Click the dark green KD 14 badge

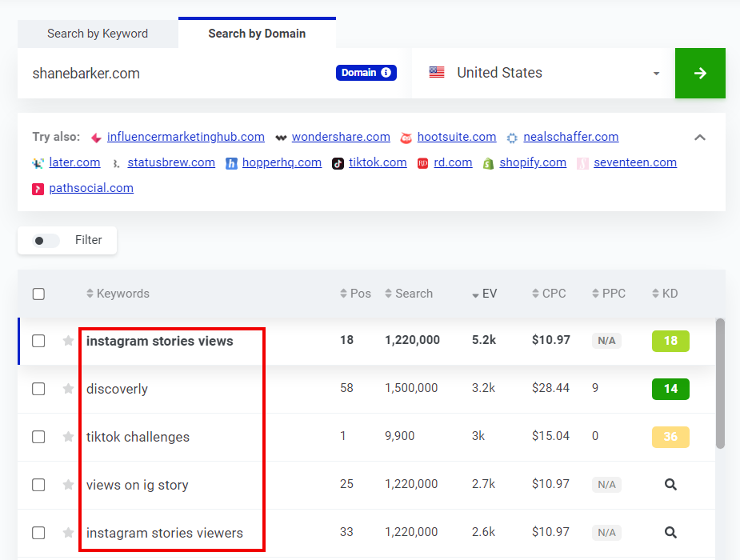pyautogui.click(x=670, y=389)
